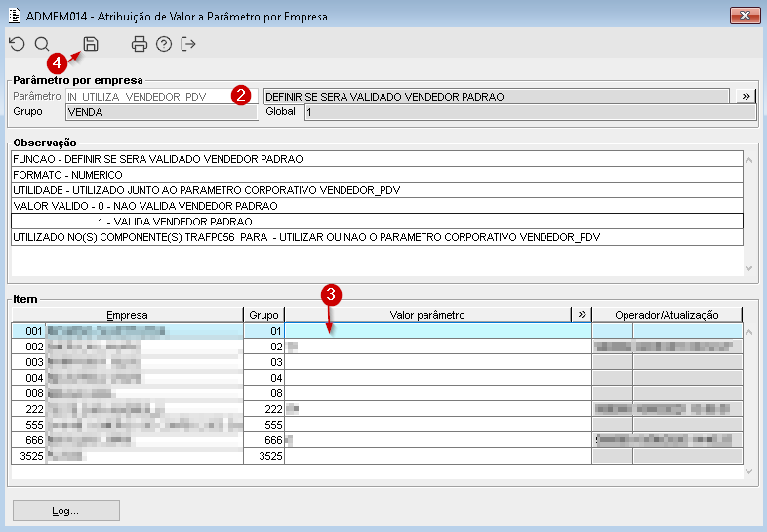Click Grupo cell 04

[x=263, y=378]
